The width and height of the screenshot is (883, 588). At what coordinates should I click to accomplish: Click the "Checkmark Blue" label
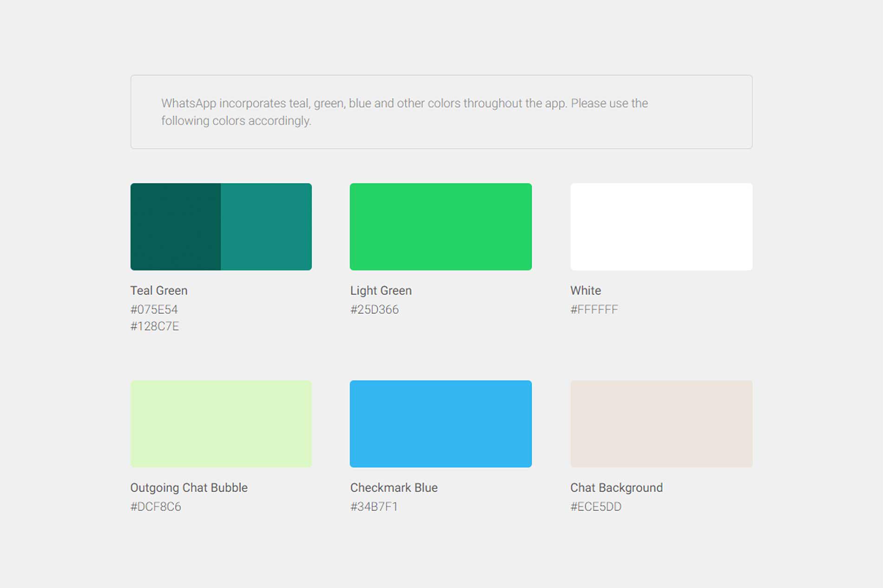[394, 488]
